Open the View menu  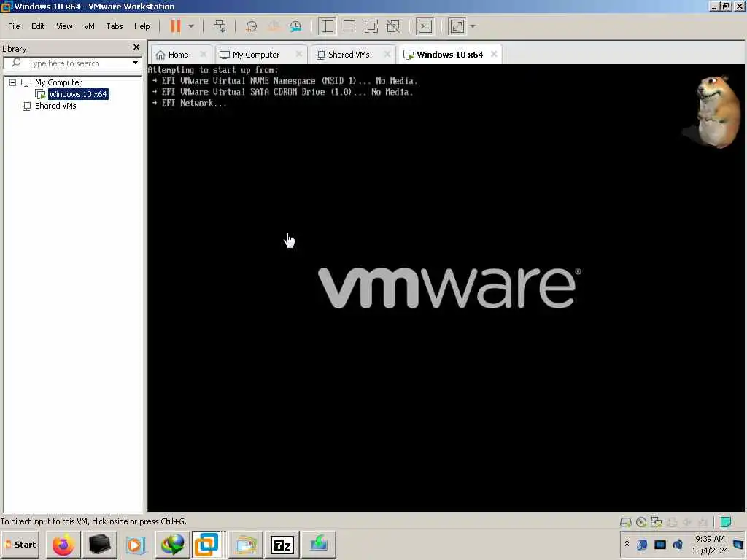pos(64,26)
